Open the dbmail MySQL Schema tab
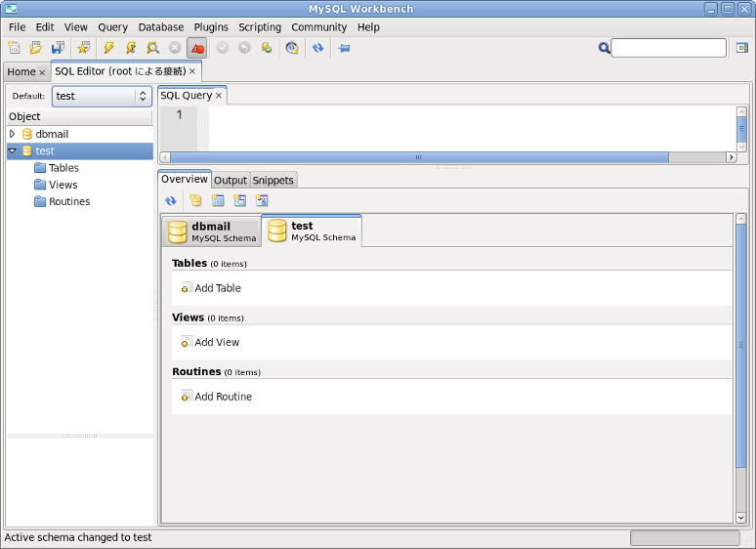Image resolution: width=756 pixels, height=549 pixels. tap(212, 232)
